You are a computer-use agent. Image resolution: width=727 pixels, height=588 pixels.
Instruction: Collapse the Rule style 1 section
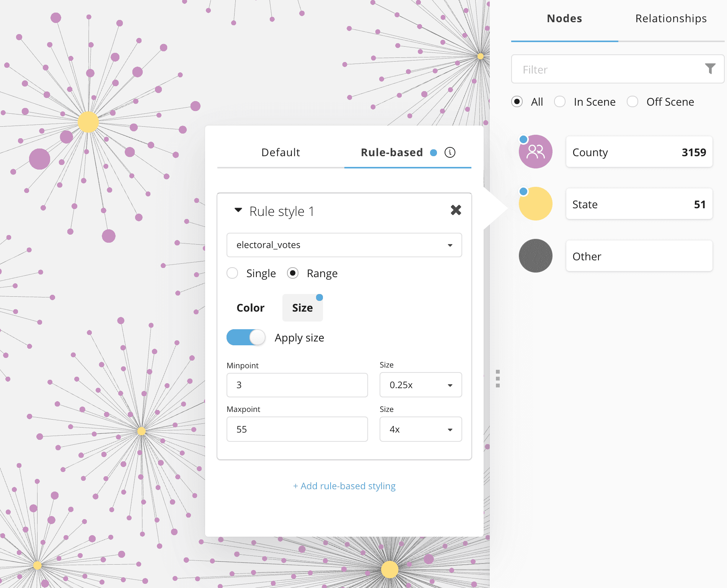pos(238,210)
